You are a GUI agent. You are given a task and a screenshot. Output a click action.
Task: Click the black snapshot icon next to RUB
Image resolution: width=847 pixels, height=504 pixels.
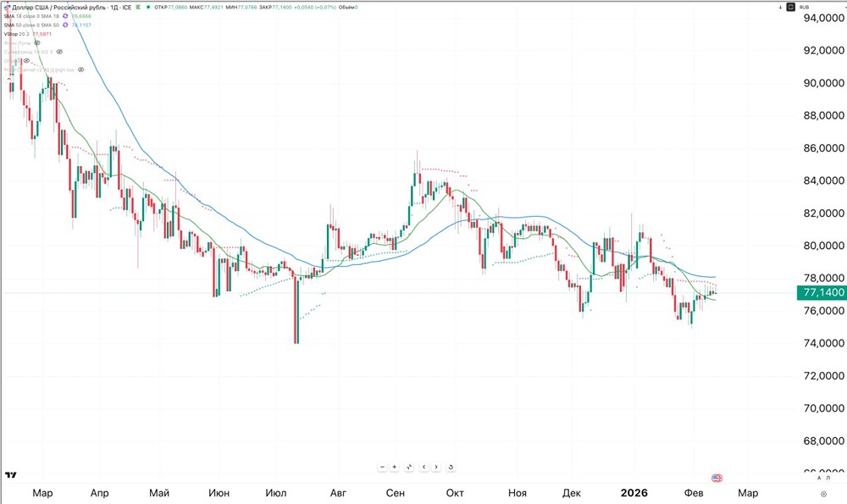click(x=791, y=7)
